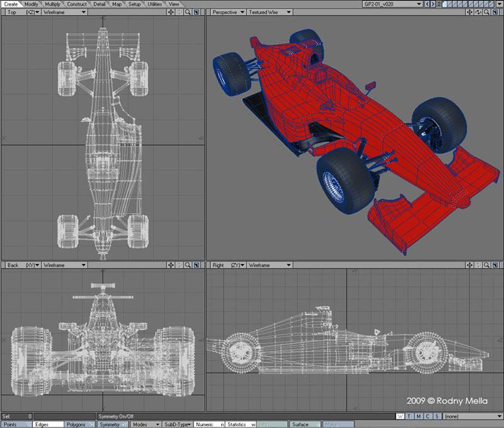Select the W weight map button
This screenshot has height=428, width=504.
(401, 416)
